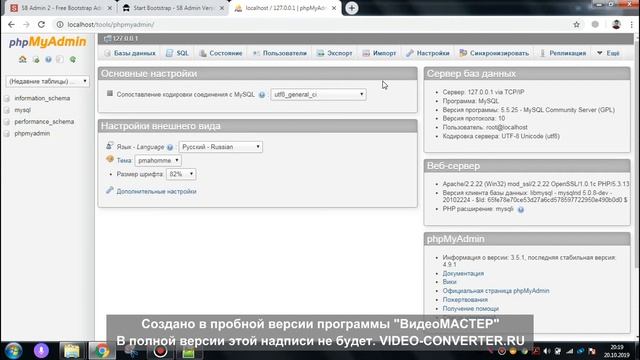Click the site info icon in address bar
Viewport: 640px width, 360px height.
coord(60,24)
